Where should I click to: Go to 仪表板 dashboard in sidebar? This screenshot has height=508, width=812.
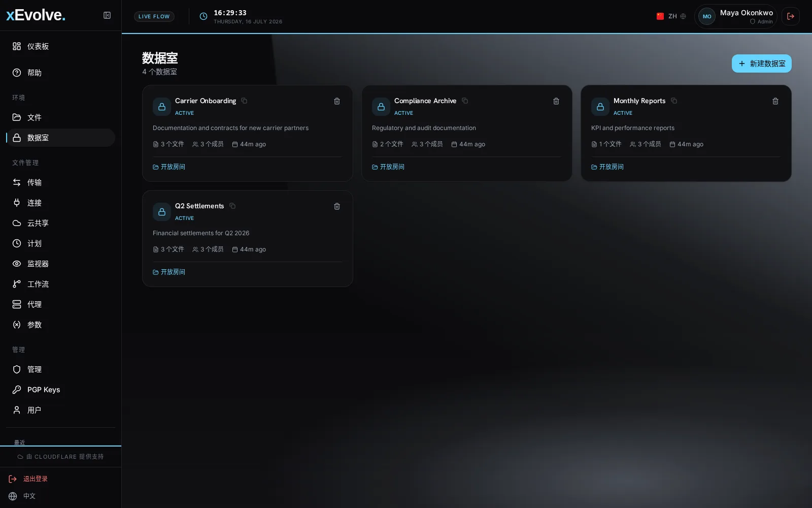click(61, 46)
